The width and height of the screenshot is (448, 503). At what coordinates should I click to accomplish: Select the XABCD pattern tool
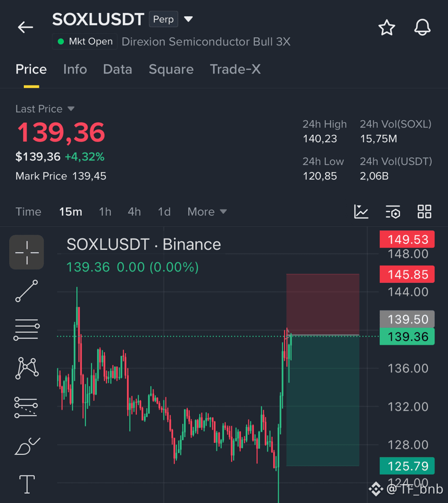[x=27, y=368]
